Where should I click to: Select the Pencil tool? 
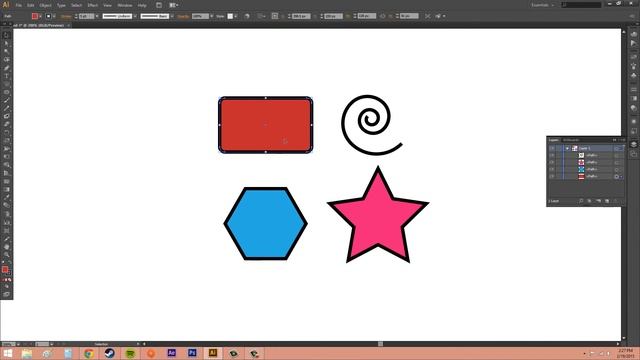point(7,109)
